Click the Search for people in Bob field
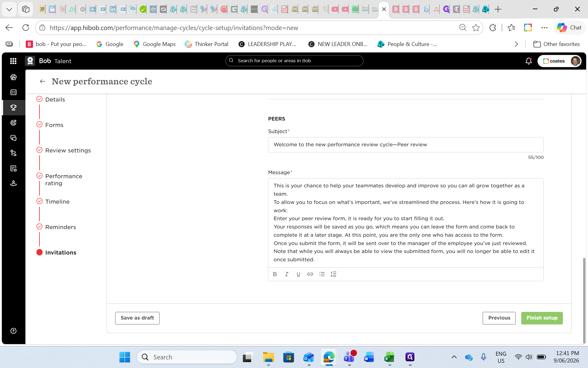Image resolution: width=588 pixels, height=368 pixels. tap(294, 61)
